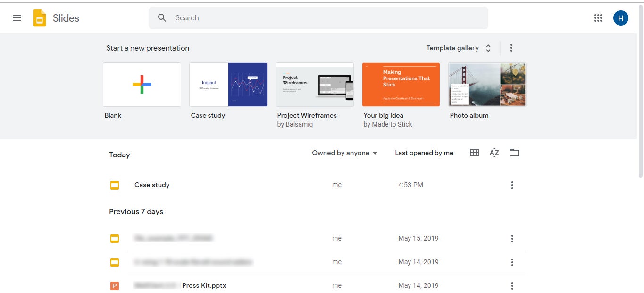This screenshot has width=644, height=293.
Task: Click the Start a new presentation heading
Action: point(148,48)
